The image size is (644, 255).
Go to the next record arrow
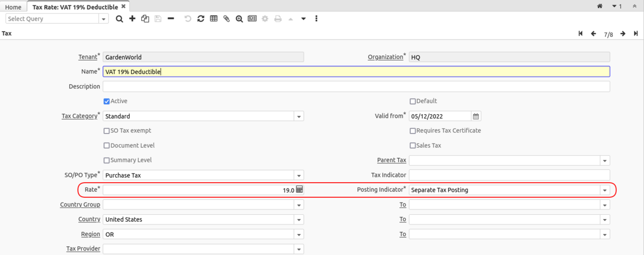click(623, 34)
